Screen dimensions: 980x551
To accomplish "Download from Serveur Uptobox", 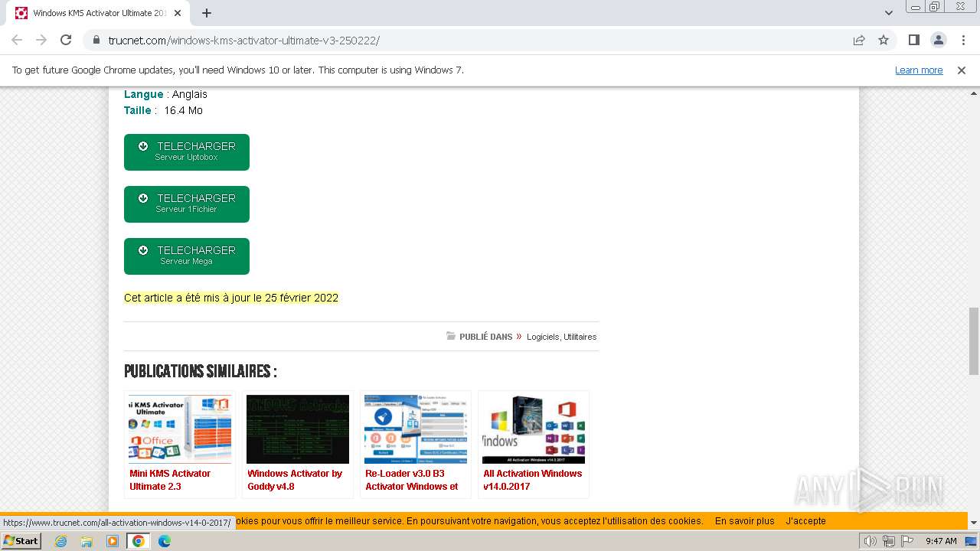I will click(x=187, y=152).
